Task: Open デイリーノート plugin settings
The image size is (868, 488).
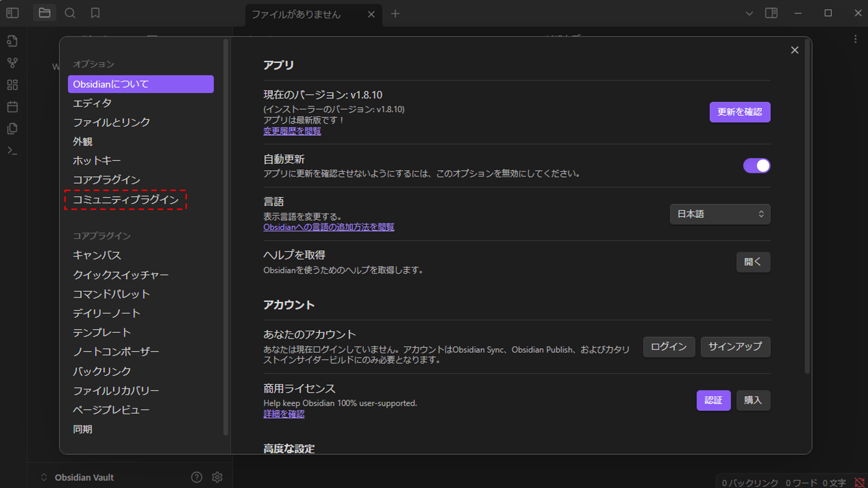Action: 141,314
